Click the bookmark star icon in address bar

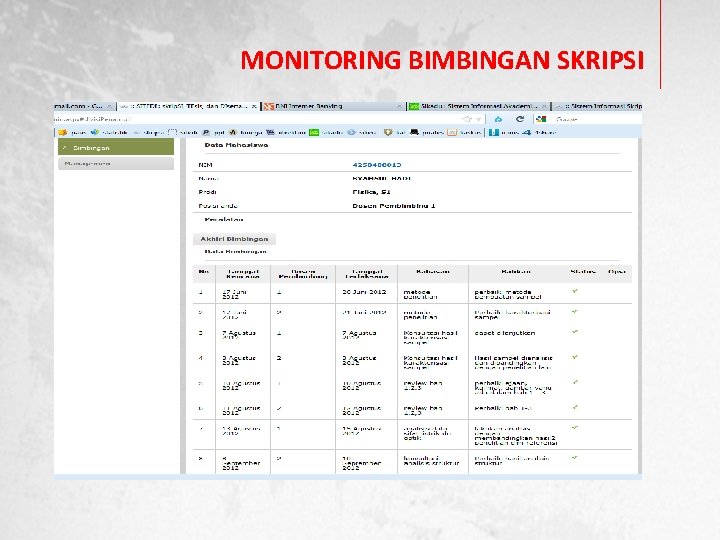(x=467, y=119)
